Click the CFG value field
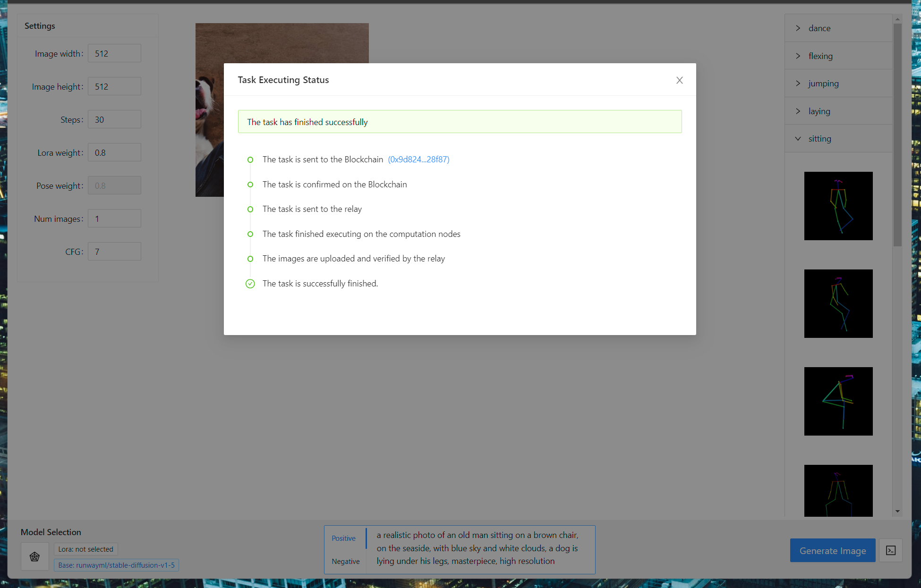Viewport: 921px width, 588px height. click(114, 252)
